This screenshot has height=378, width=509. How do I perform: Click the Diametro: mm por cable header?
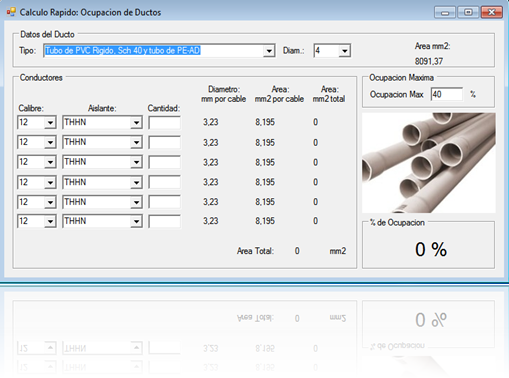pos(224,94)
